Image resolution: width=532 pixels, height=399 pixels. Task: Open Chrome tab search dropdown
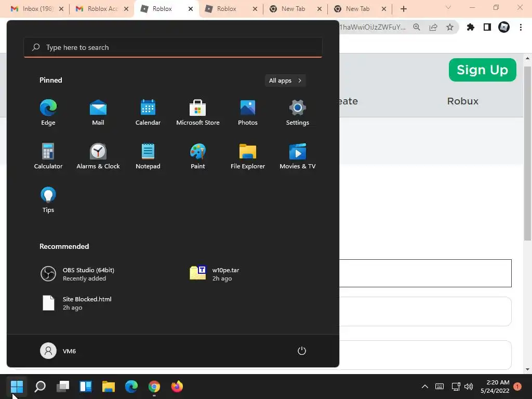[x=448, y=7]
